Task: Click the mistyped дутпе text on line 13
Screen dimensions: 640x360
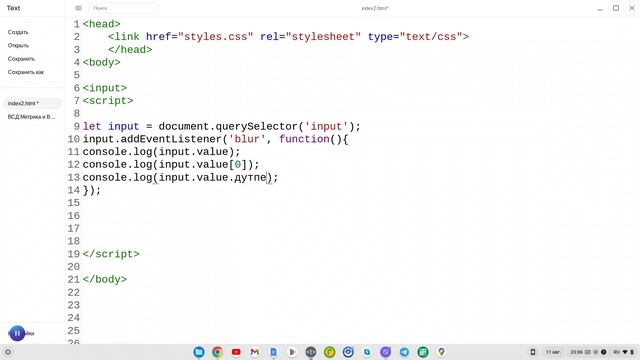Action: coord(250,178)
